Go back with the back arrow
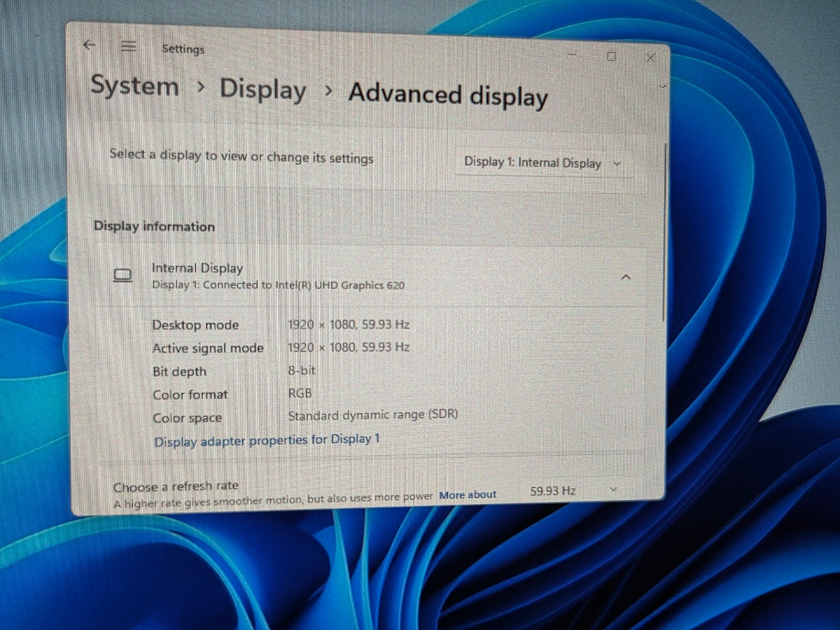This screenshot has height=630, width=840. (89, 46)
